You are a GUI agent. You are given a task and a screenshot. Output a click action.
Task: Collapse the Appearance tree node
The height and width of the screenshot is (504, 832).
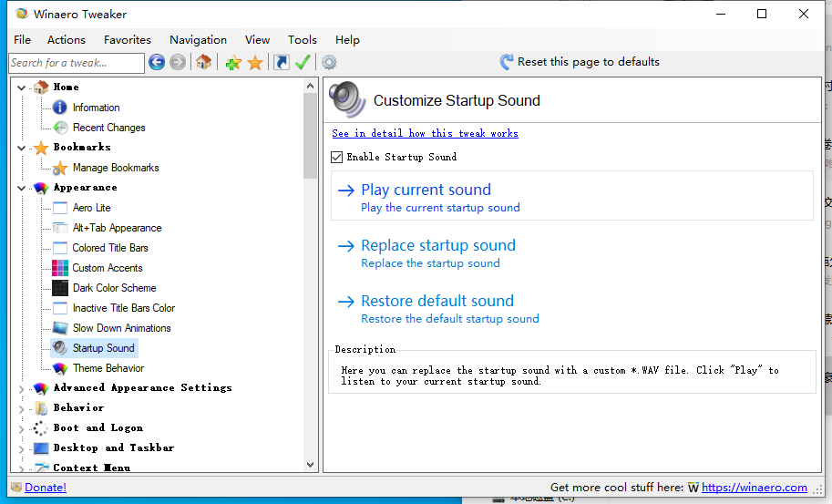click(x=21, y=188)
